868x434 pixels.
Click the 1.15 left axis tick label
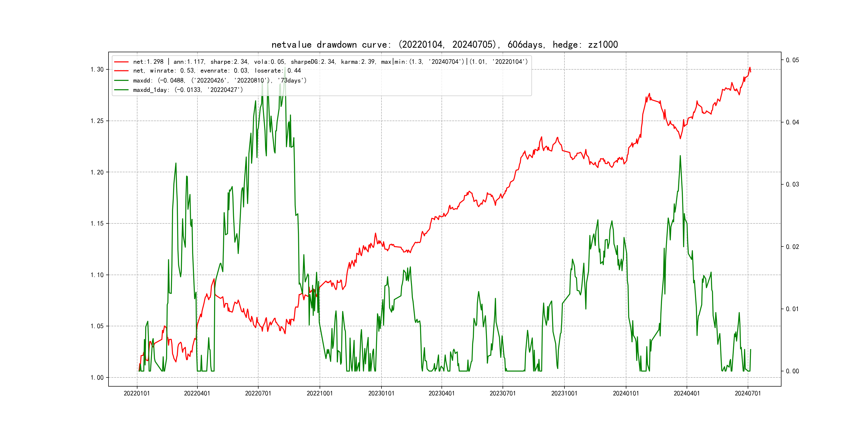tap(97, 224)
